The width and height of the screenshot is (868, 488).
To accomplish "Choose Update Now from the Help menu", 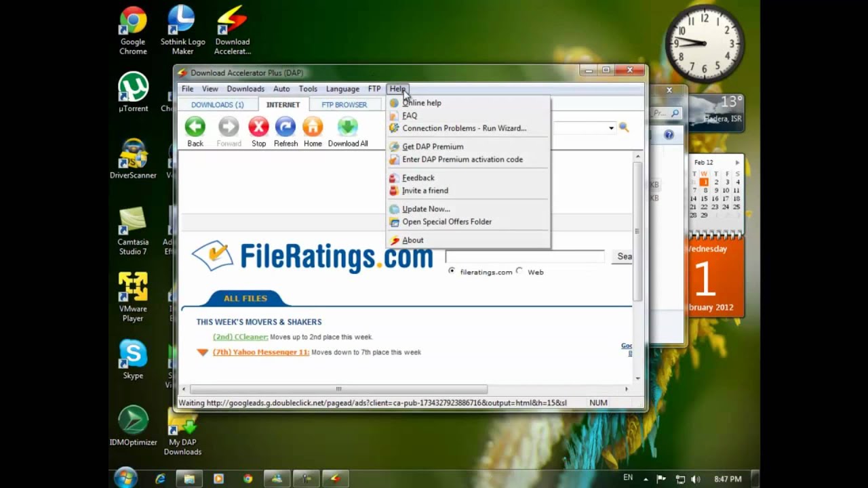I will 468,209.
